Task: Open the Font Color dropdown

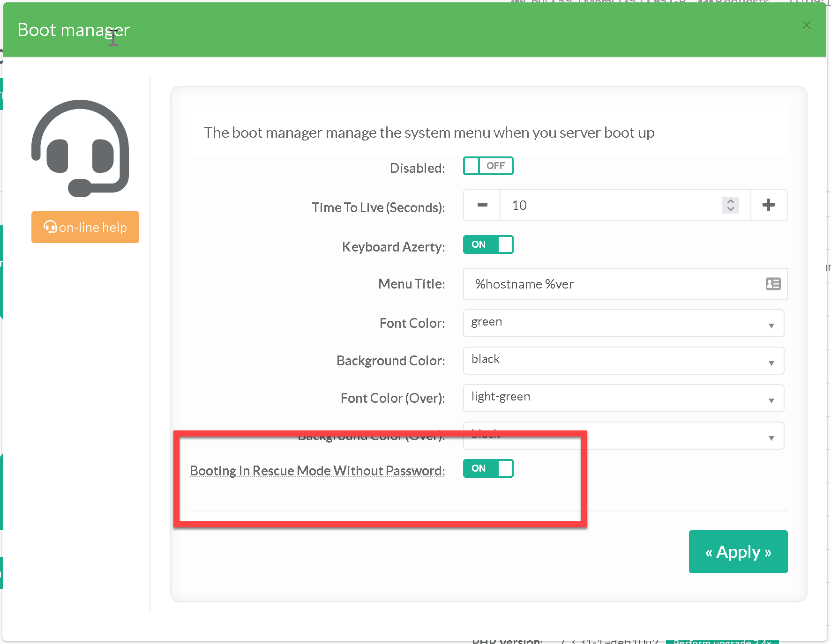Action: [623, 323]
